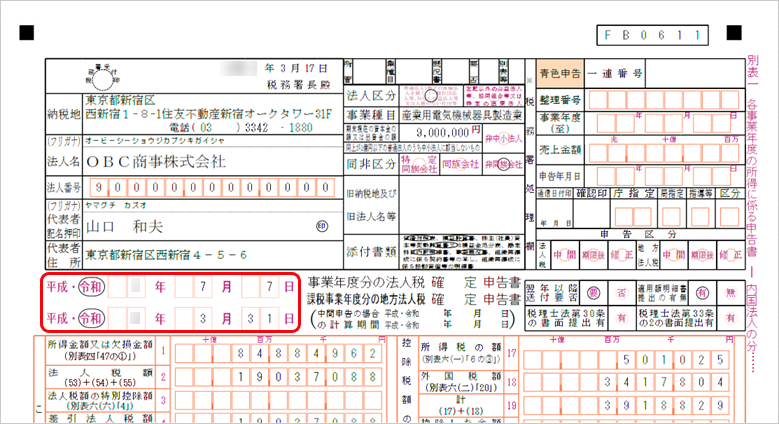
Task: Select 有 for 適用額明細書提出の有無
Action: point(702,293)
